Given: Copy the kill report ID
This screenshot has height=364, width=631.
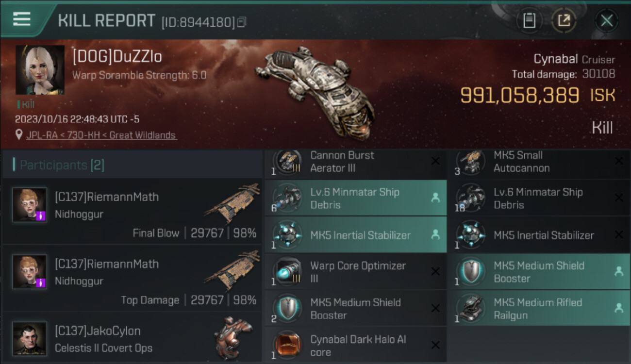Looking at the screenshot, I should coord(242,22).
